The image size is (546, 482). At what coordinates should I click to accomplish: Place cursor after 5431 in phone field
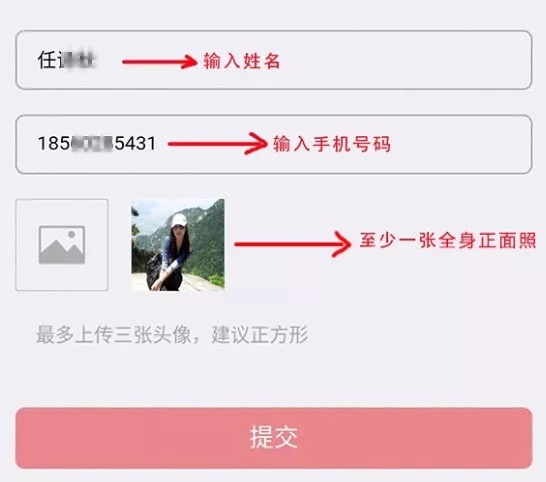pyautogui.click(x=157, y=143)
